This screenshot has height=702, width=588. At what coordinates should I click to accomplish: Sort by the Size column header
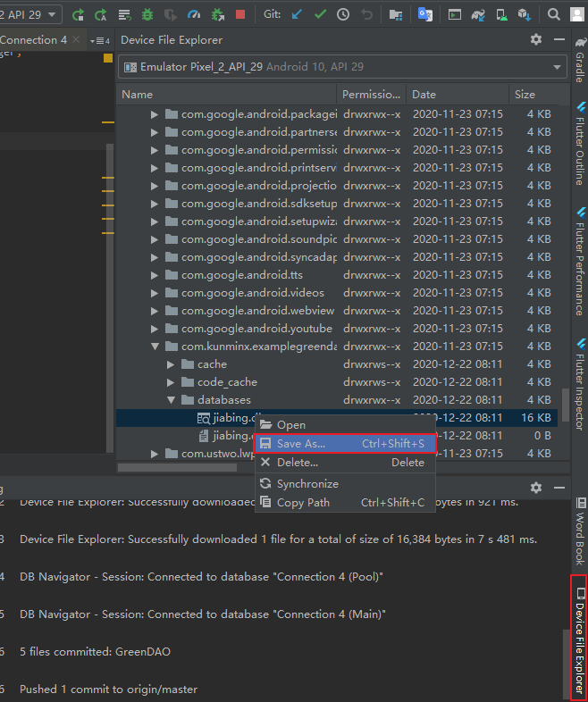(x=533, y=95)
